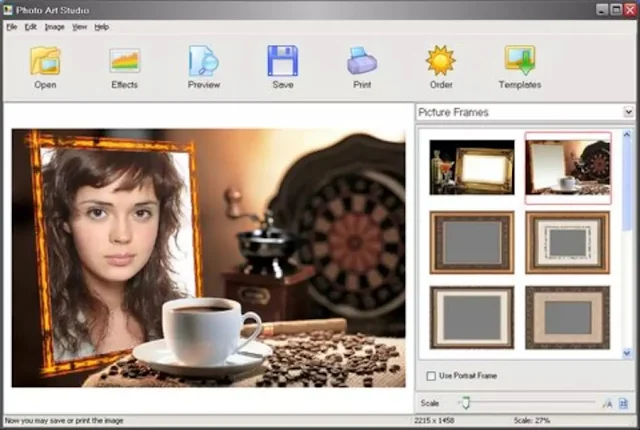Open the File menu
640x430 pixels.
[11, 27]
